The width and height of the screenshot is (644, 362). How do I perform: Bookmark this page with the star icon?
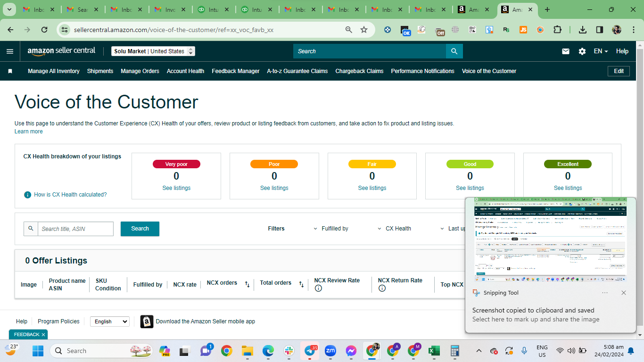pyautogui.click(x=364, y=30)
